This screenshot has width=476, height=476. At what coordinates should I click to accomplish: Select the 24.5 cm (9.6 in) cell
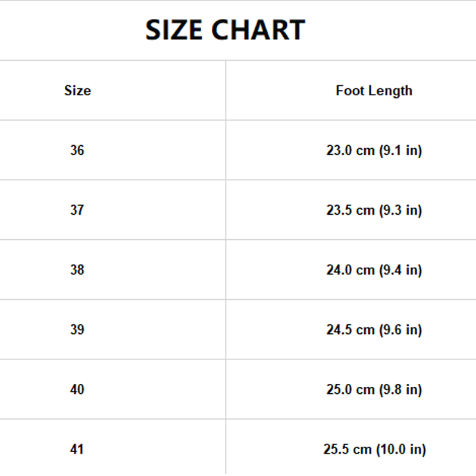click(x=374, y=330)
